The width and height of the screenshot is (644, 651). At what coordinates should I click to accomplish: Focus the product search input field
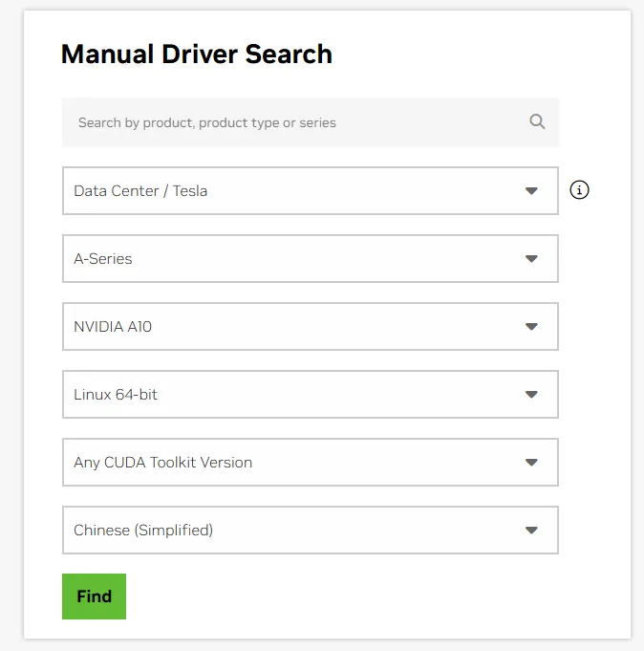click(x=311, y=122)
